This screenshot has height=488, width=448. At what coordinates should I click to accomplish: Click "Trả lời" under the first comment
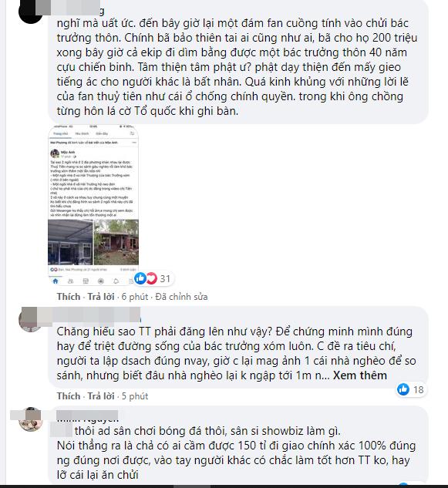point(101,297)
